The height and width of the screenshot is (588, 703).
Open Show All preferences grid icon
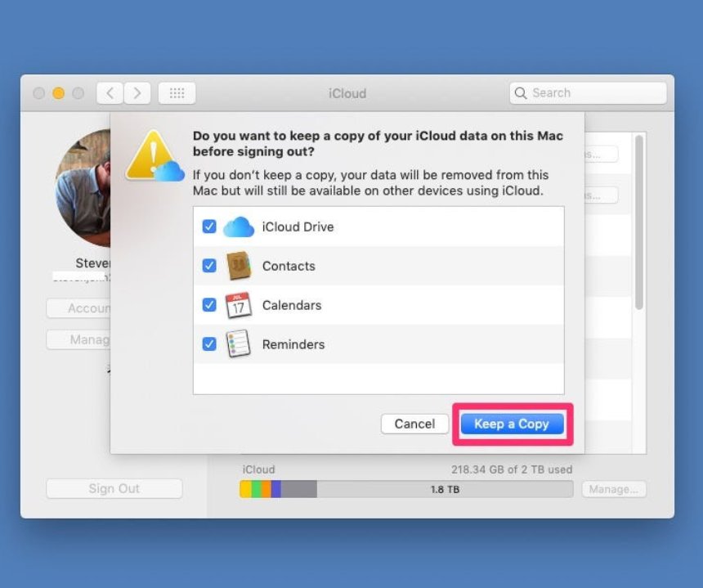tap(177, 93)
